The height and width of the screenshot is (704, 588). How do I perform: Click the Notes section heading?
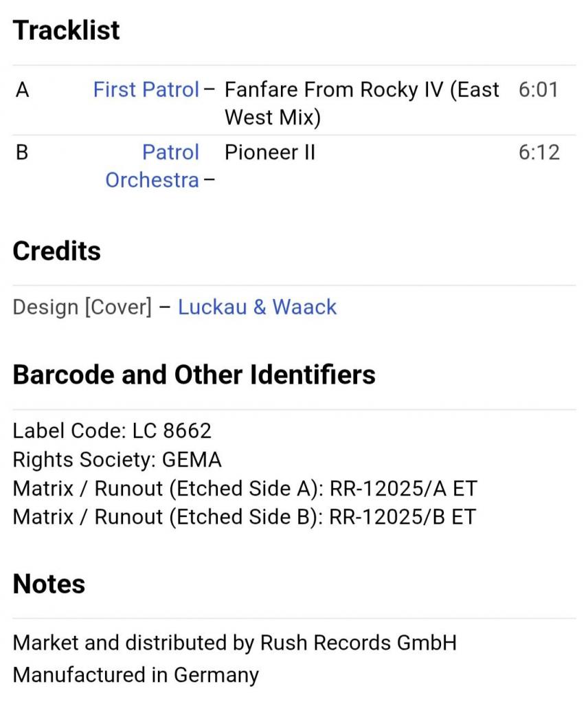pos(49,584)
